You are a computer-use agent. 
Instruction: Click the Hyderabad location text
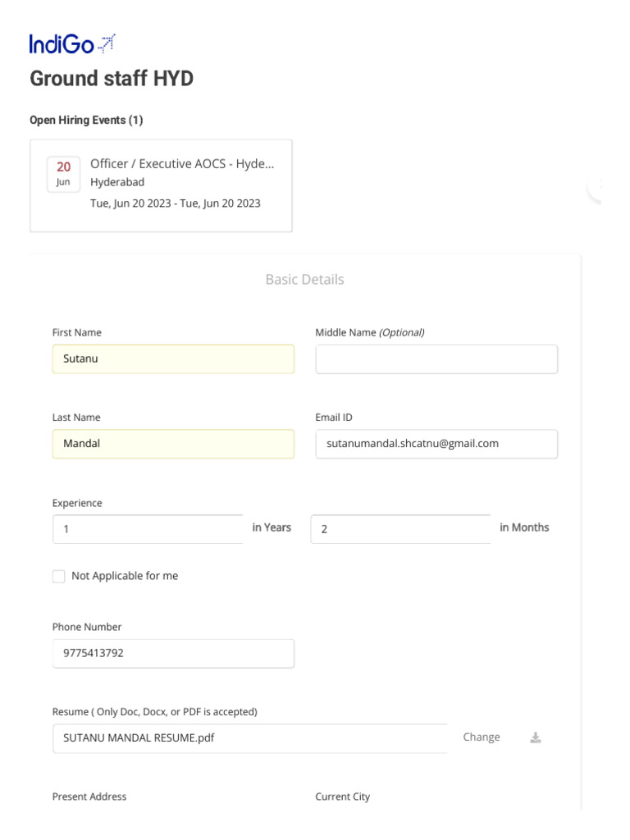[x=117, y=182]
